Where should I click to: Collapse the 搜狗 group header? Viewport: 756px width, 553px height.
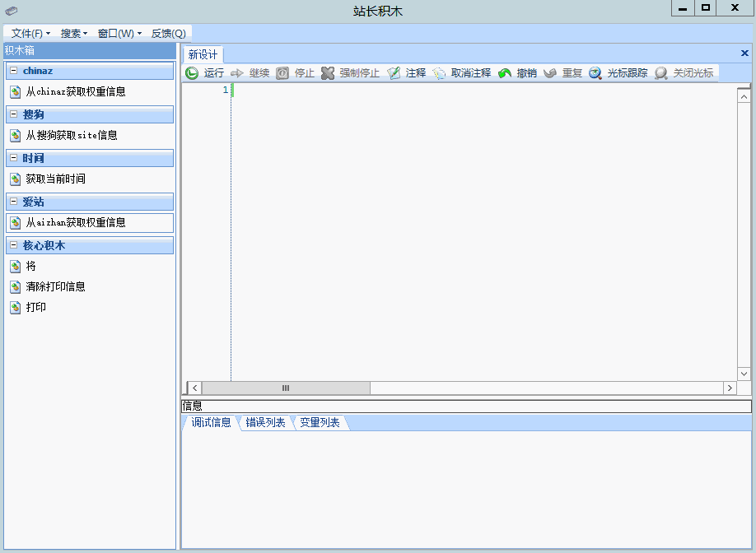[x=14, y=114]
